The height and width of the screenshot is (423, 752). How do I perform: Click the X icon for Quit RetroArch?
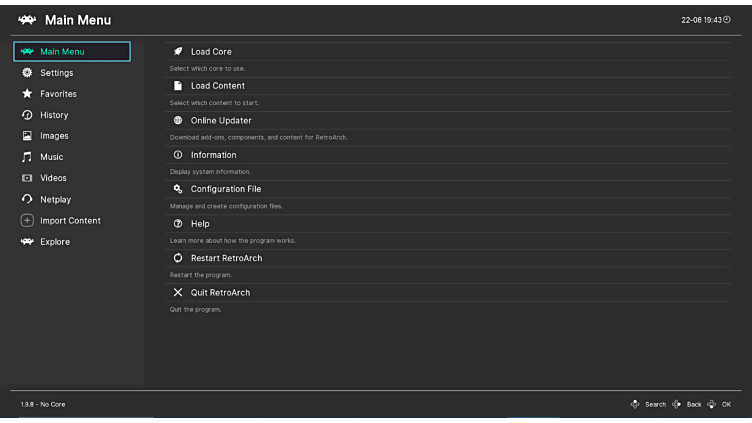tap(178, 293)
